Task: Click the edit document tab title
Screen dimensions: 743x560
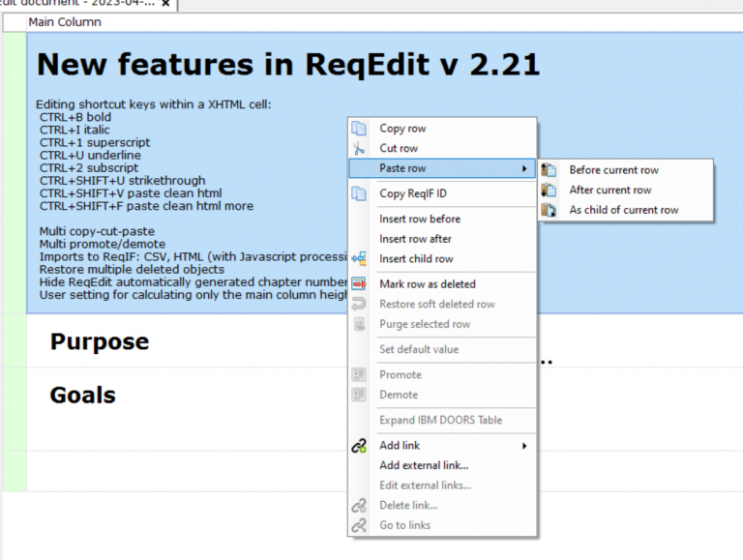Action: (x=77, y=3)
